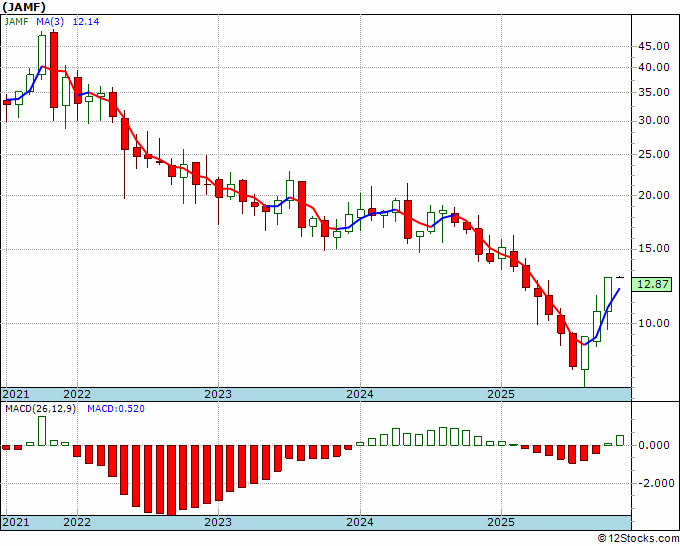Click the 25.00 price axis label
This screenshot has height=546, width=680.
(654, 154)
